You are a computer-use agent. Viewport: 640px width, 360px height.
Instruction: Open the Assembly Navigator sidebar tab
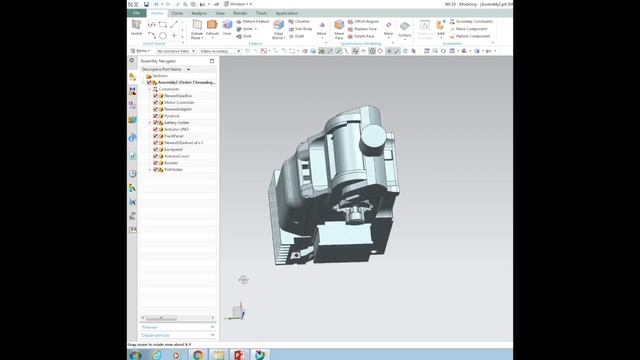132,77
